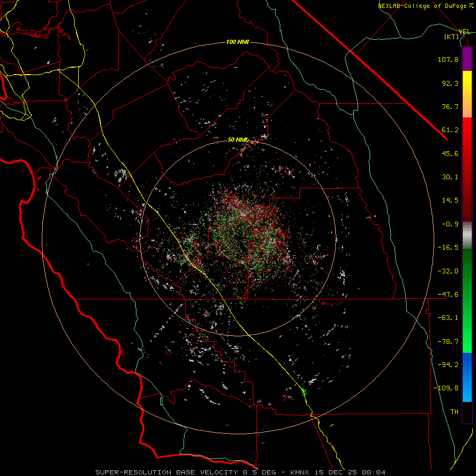476x476 pixels.
Task: Click the -94.2 velocity scale value
Action: pos(448,365)
